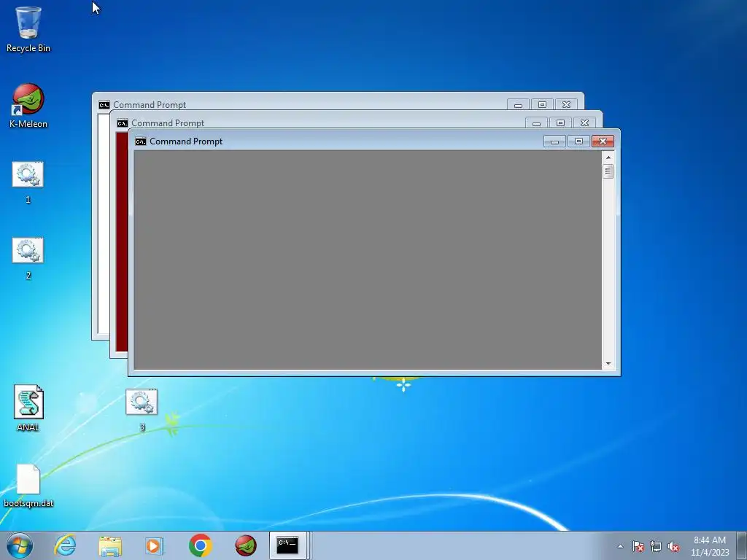Screen dimensions: 747x560
Task: Select the bootsqm.dat file icon
Action: pyautogui.click(x=28, y=486)
